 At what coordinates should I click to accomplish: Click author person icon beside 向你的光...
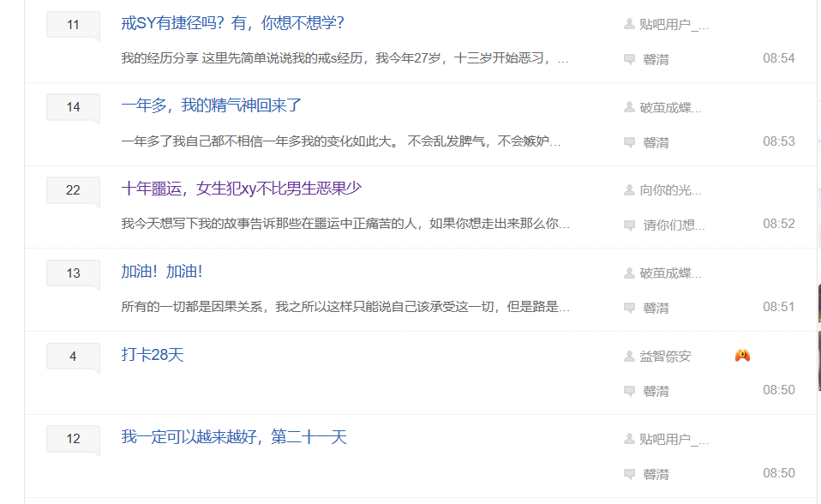click(x=630, y=190)
